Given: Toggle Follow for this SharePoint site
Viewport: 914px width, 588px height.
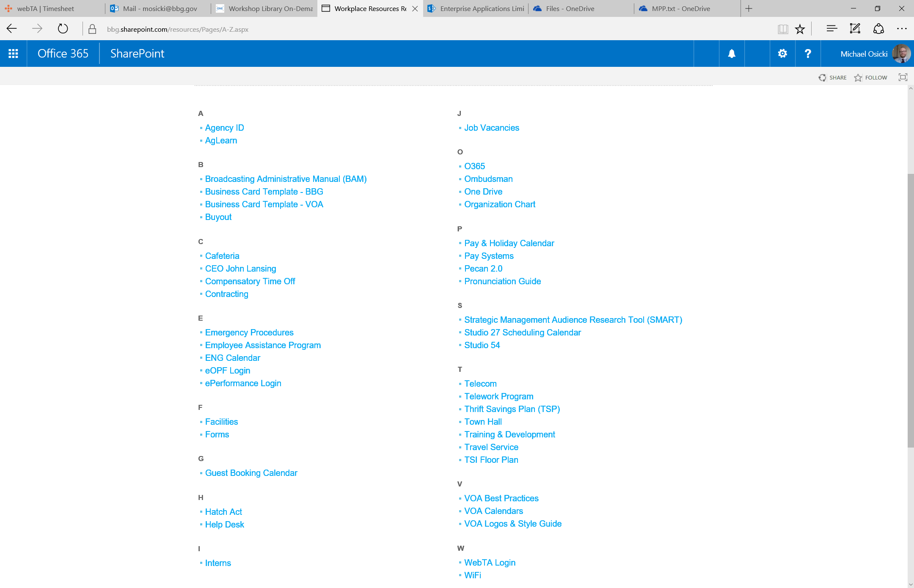Looking at the screenshot, I should click(870, 77).
